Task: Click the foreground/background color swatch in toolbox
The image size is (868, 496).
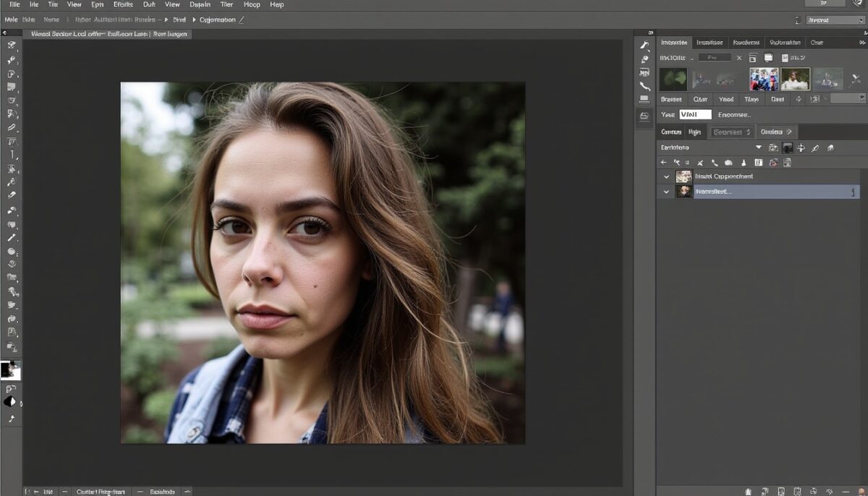Action: click(10, 371)
